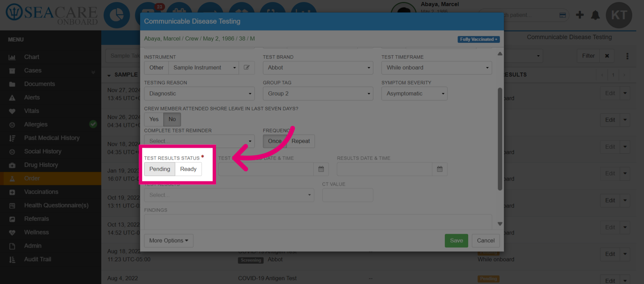Open Cases in sidebar
644x284 pixels.
33,70
